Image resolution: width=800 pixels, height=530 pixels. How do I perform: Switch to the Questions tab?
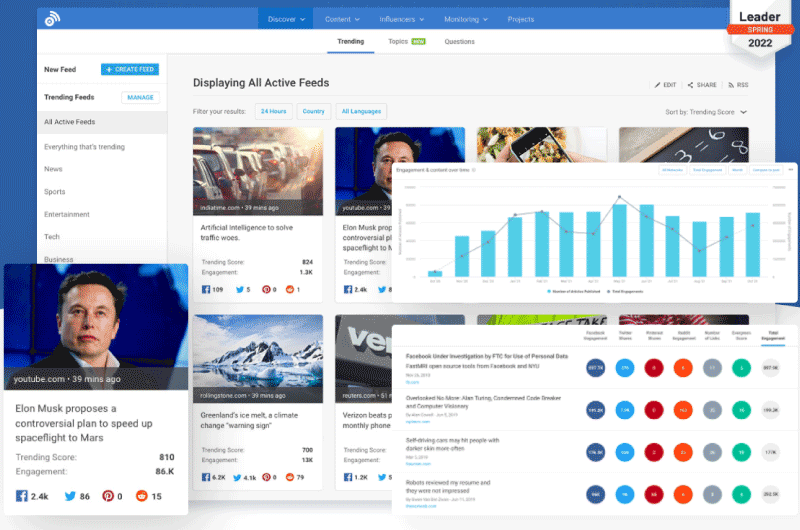(x=459, y=41)
